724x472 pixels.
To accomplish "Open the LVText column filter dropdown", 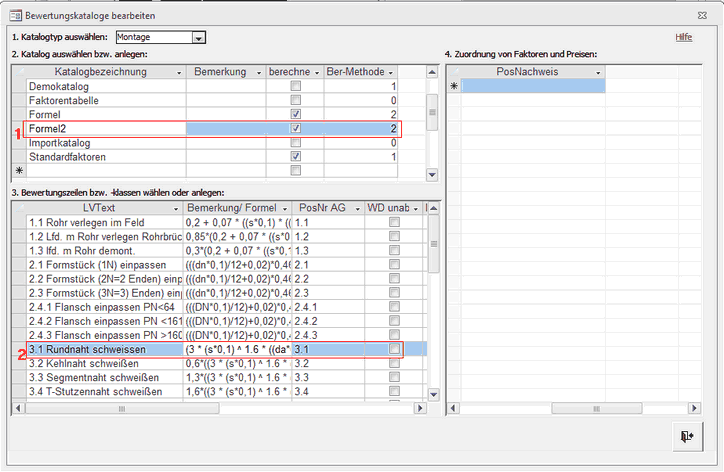I will coord(176,207).
